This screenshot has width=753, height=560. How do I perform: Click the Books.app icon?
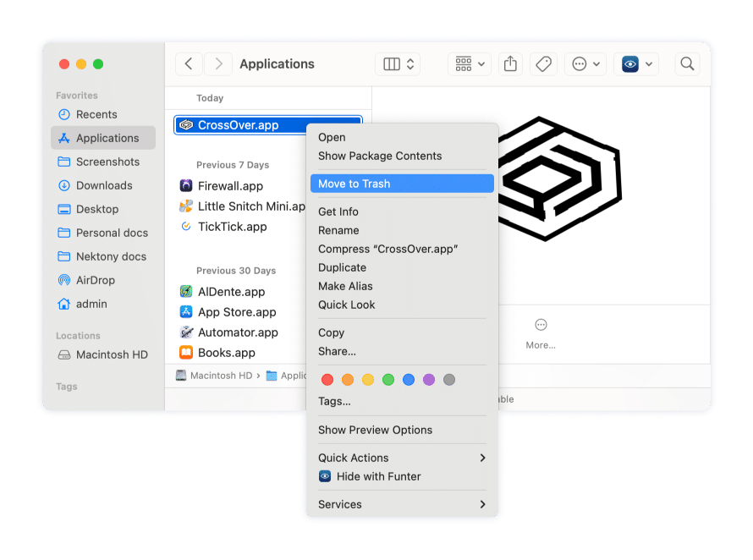click(186, 353)
